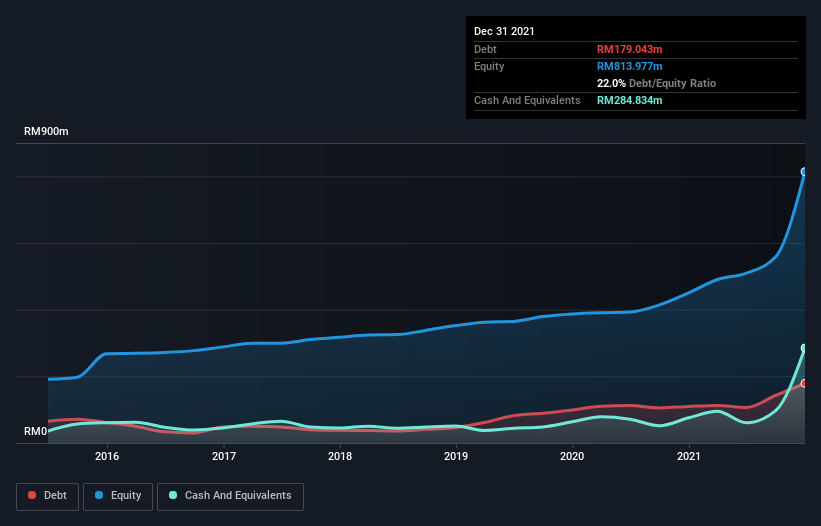Image resolution: width=821 pixels, height=526 pixels.
Task: Click the RM900m y-axis label
Action: point(46,131)
